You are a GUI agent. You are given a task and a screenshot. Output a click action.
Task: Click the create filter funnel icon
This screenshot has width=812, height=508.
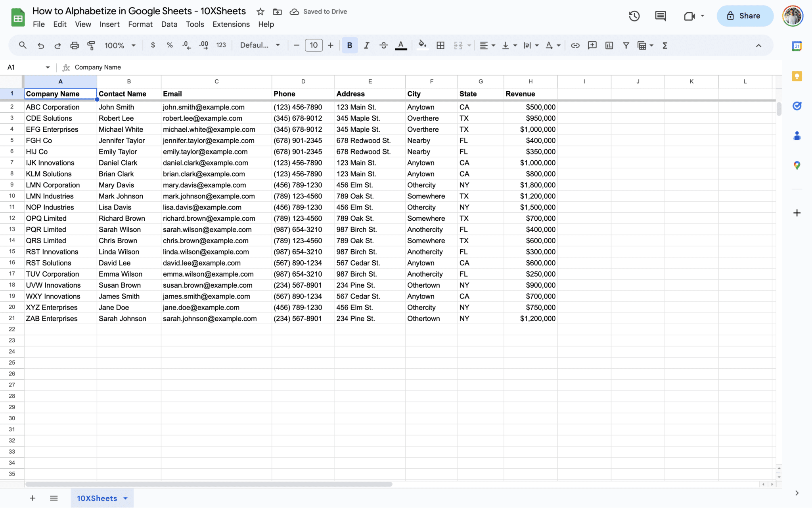[x=626, y=46]
